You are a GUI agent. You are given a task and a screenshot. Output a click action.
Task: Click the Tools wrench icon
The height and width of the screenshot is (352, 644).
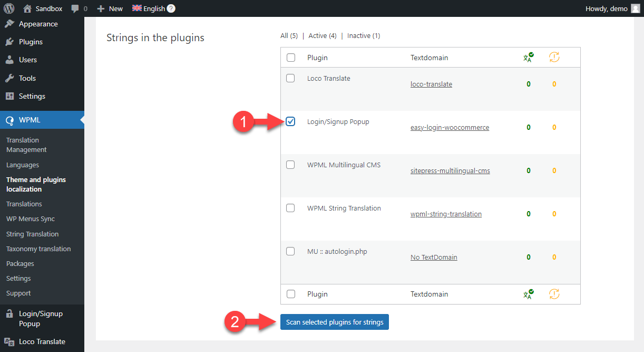[9, 78]
